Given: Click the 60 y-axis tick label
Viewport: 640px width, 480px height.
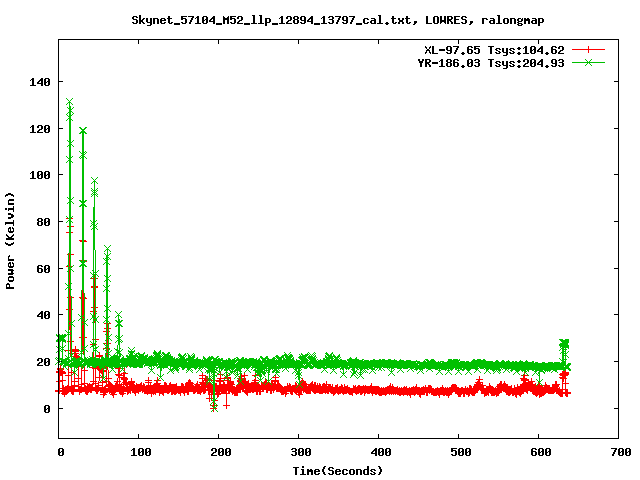Looking at the screenshot, I should pyautogui.click(x=43, y=269).
